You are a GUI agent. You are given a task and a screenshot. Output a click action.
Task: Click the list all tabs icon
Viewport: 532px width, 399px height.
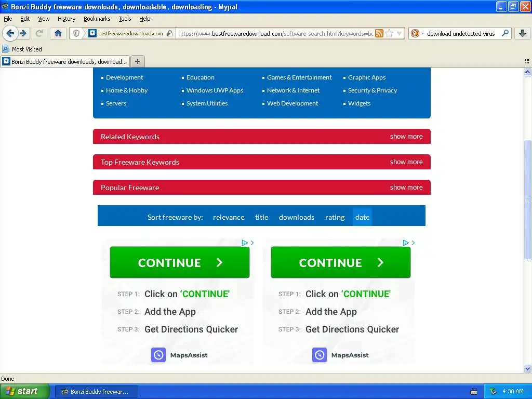(x=527, y=61)
